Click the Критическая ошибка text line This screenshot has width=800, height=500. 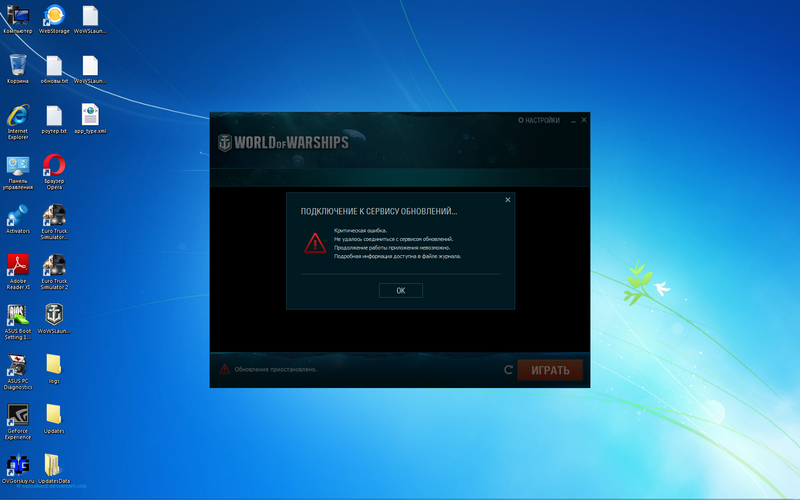pos(360,230)
